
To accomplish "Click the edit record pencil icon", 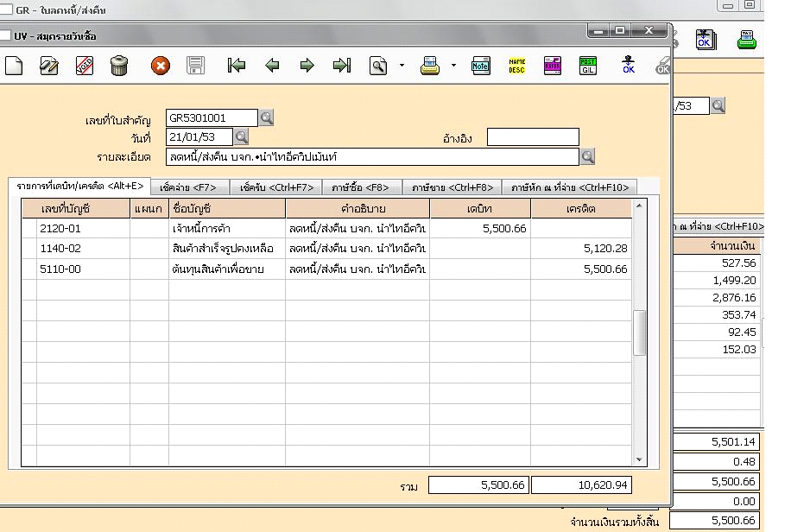I will pos(49,66).
